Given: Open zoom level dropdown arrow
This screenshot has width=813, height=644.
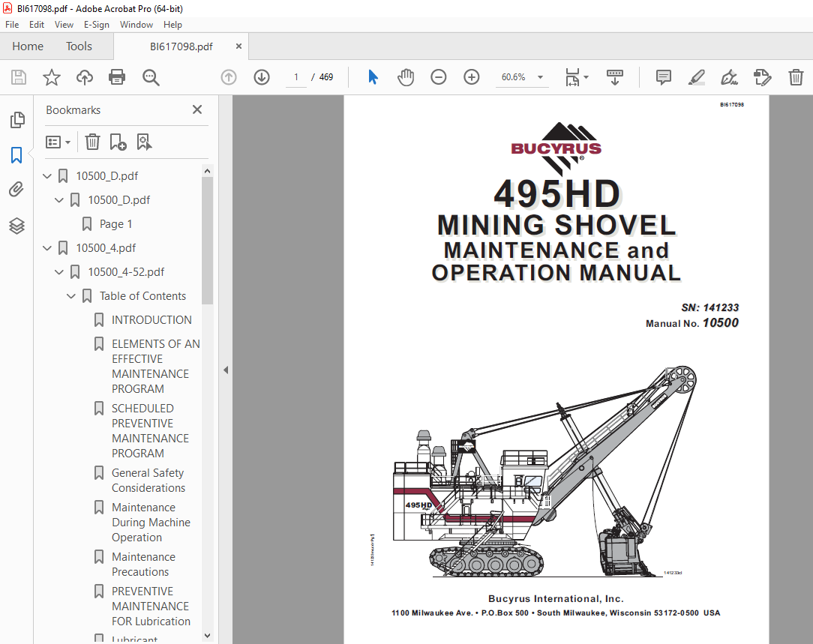Looking at the screenshot, I should pos(540,77).
